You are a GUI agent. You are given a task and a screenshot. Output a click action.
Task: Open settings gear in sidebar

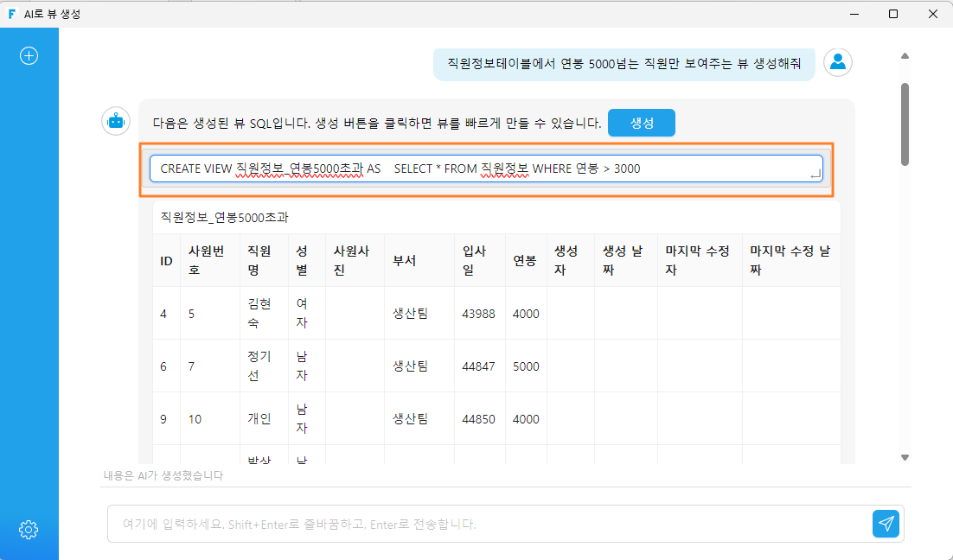[29, 530]
